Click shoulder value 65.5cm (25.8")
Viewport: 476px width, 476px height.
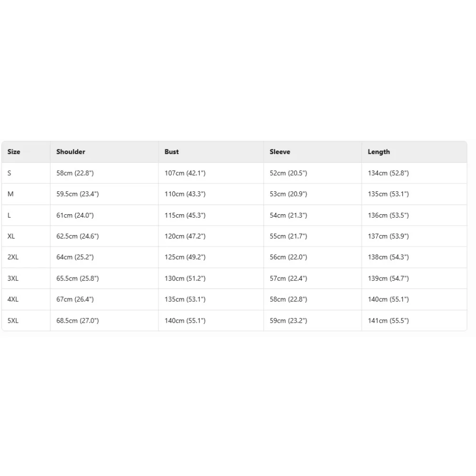coord(78,278)
